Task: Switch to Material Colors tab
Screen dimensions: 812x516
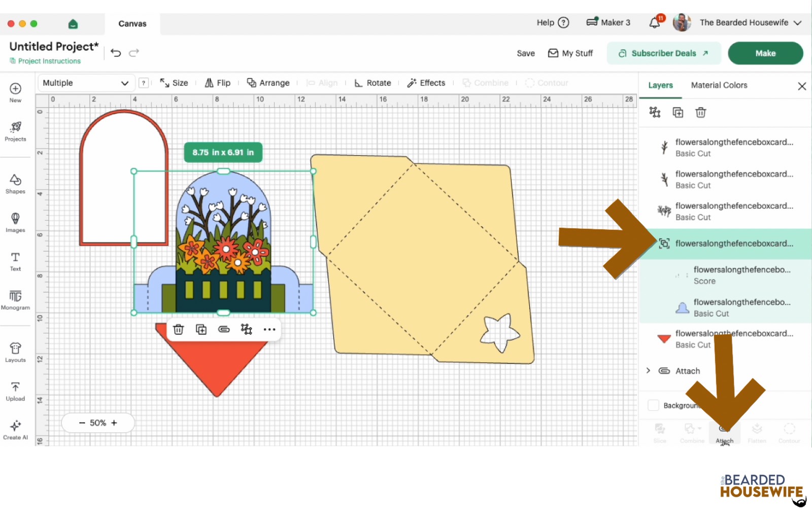Action: 719,85
